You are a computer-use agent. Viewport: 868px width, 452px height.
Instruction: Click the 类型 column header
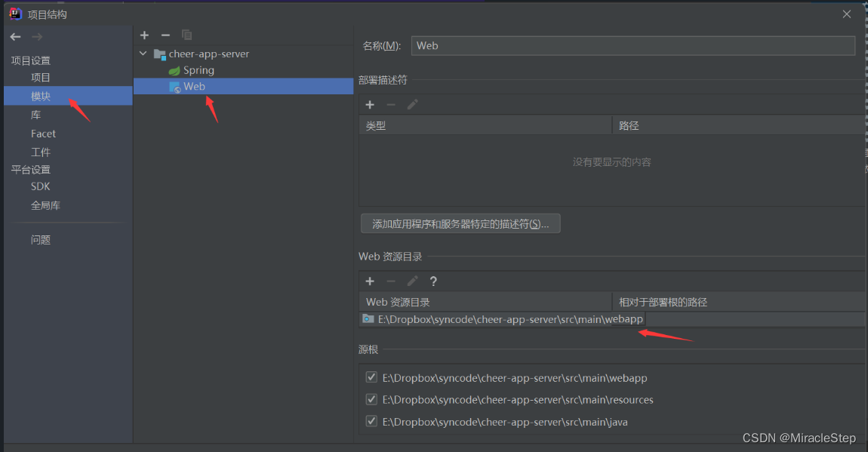tap(485, 125)
